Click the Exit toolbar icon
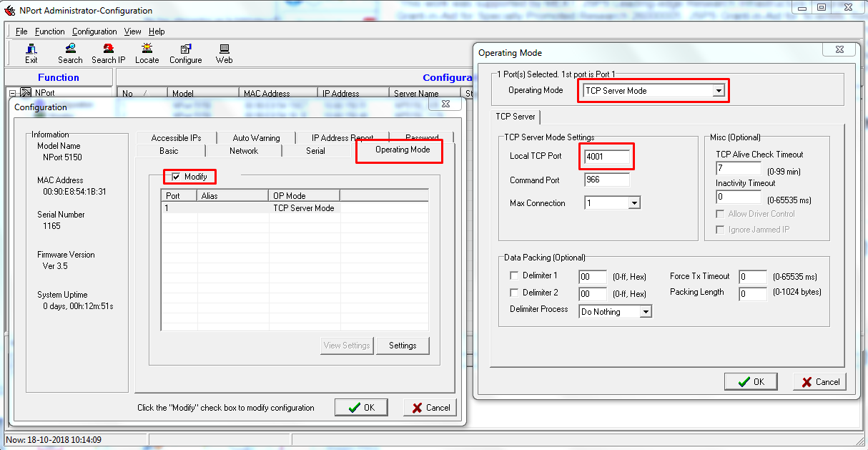Screen dimensions: 868x450 31,49
